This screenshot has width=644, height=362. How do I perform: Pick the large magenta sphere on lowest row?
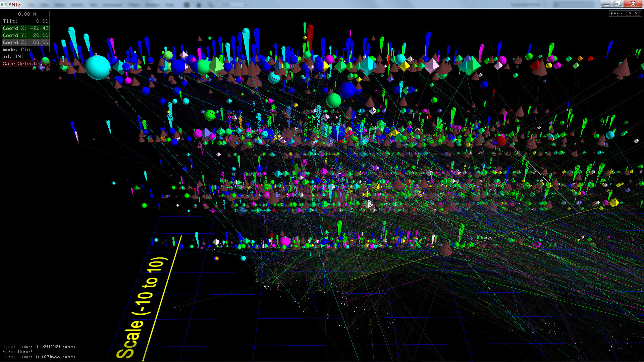(x=284, y=241)
